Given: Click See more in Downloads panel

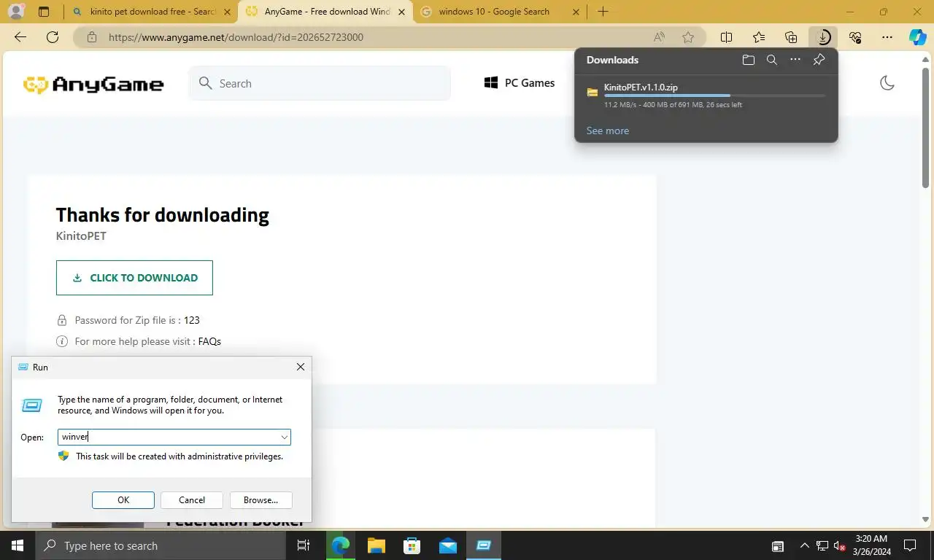Looking at the screenshot, I should pyautogui.click(x=607, y=131).
